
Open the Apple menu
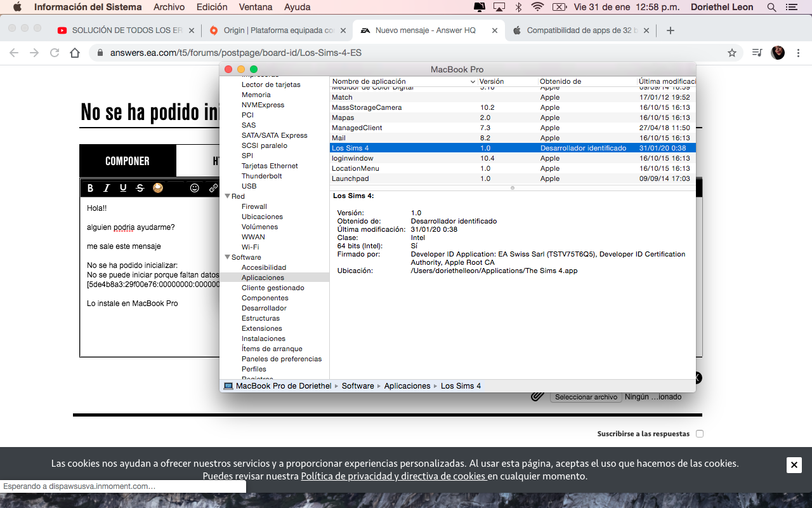pos(17,7)
